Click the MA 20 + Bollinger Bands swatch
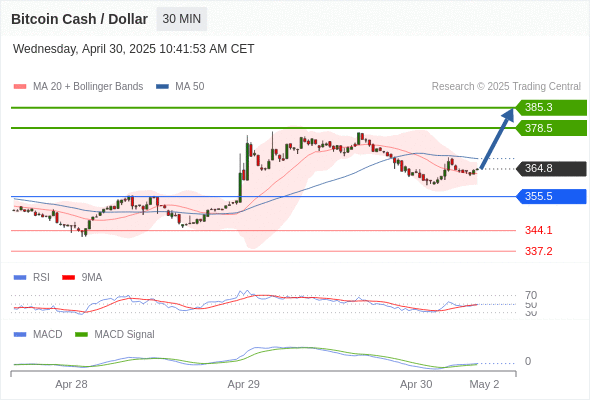This screenshot has width=590, height=400. click(20, 87)
